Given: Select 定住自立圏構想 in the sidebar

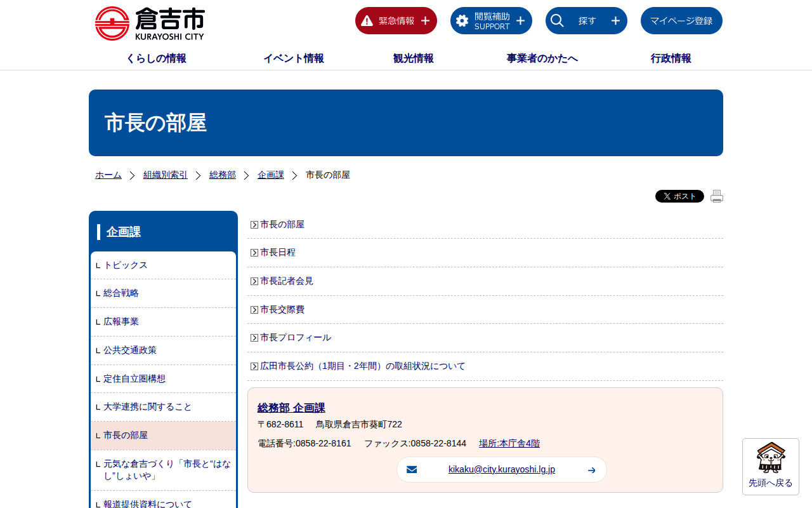Looking at the screenshot, I should coord(134,379).
